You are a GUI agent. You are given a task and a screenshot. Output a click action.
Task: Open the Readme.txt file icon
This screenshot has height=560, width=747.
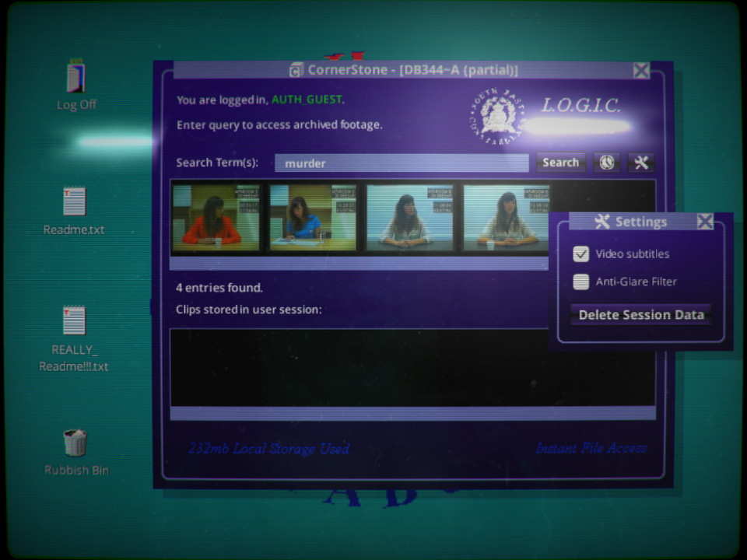coord(74,202)
